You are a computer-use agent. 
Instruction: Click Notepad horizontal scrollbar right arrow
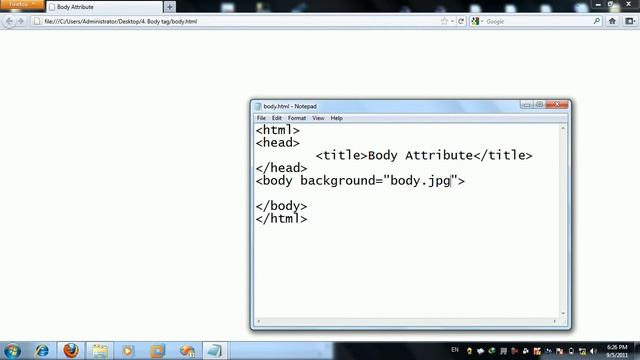(555, 322)
